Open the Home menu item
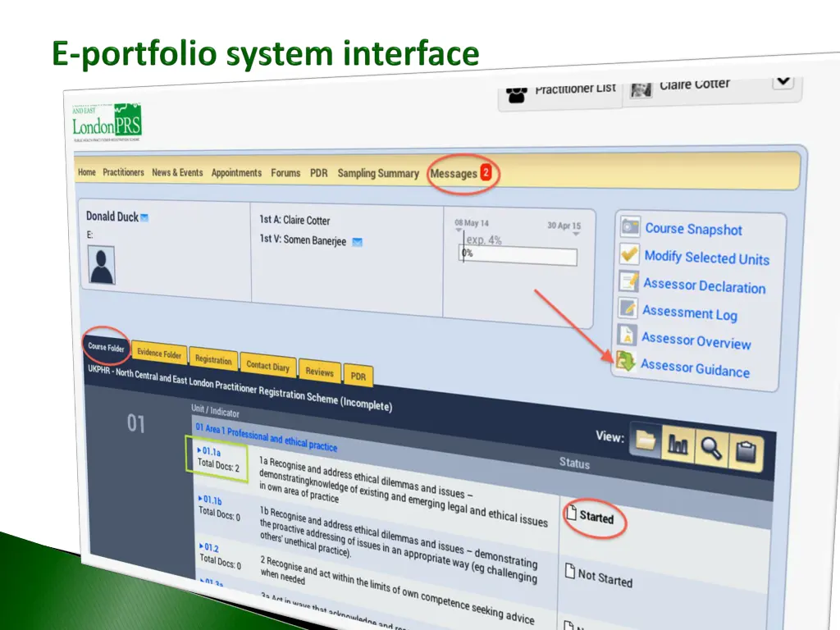This screenshot has width=840, height=630. click(x=87, y=172)
